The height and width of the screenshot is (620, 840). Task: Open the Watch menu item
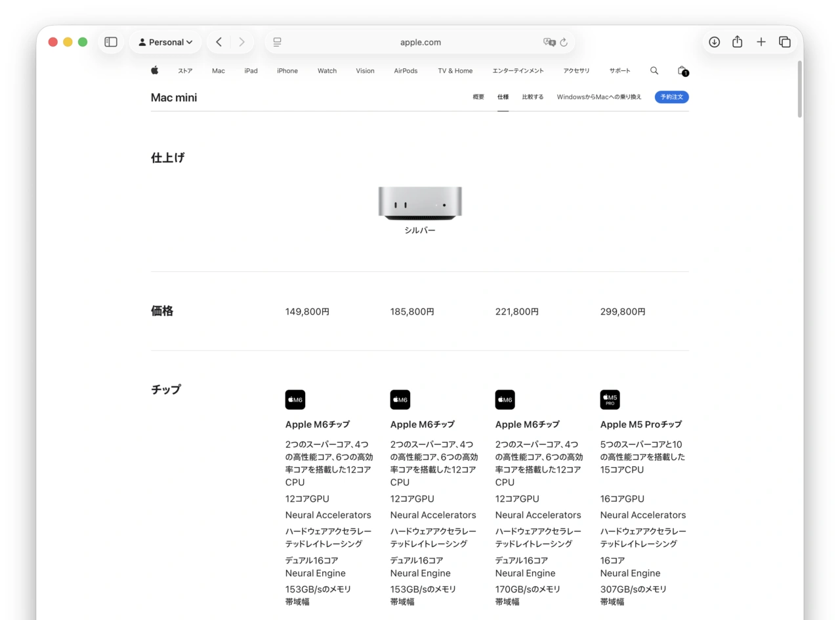[327, 71]
